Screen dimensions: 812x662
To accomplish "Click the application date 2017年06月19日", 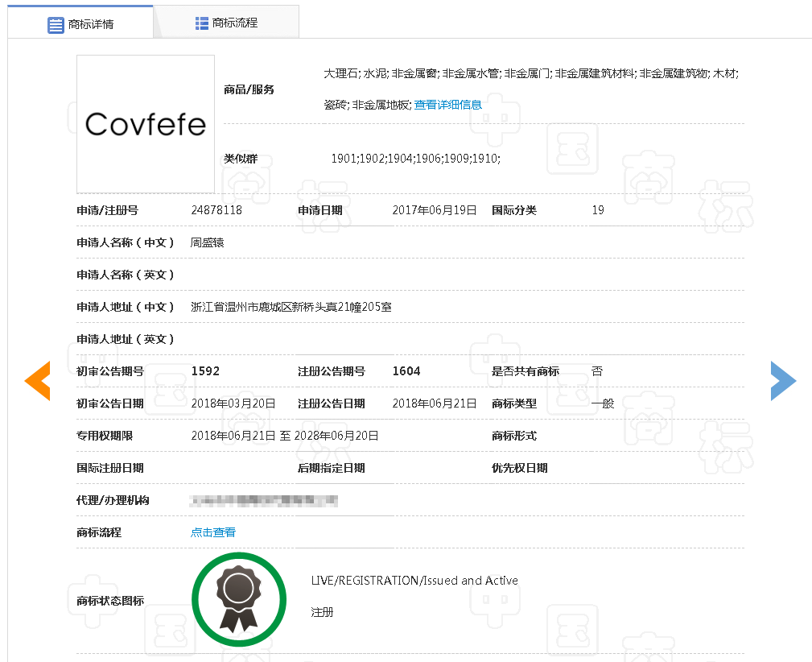I will pos(435,210).
